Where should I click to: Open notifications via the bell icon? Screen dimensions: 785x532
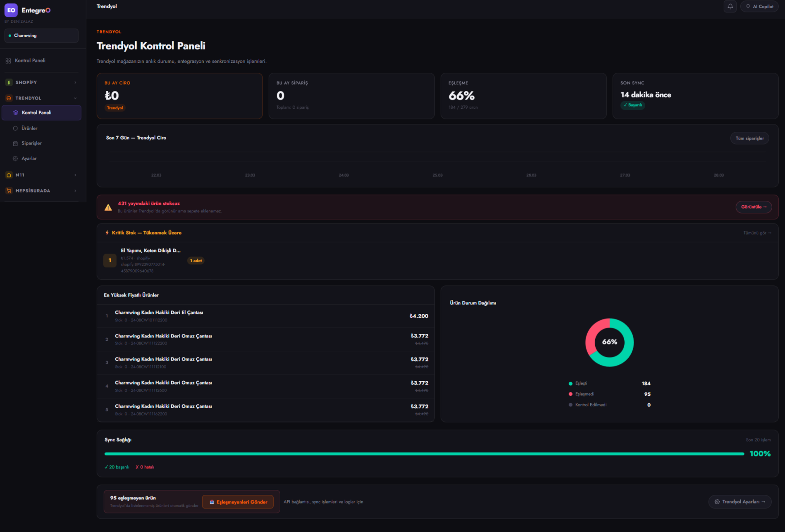pos(730,6)
